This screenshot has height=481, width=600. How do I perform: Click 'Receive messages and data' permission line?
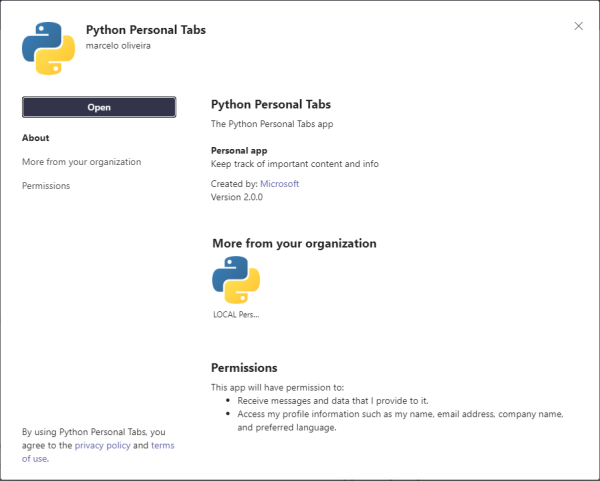coord(333,401)
